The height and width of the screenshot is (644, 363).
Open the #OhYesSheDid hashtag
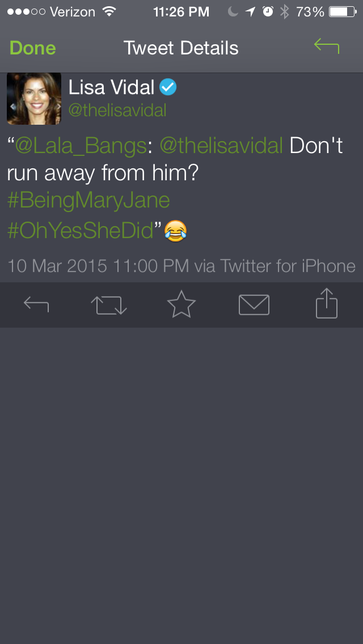[x=80, y=231]
